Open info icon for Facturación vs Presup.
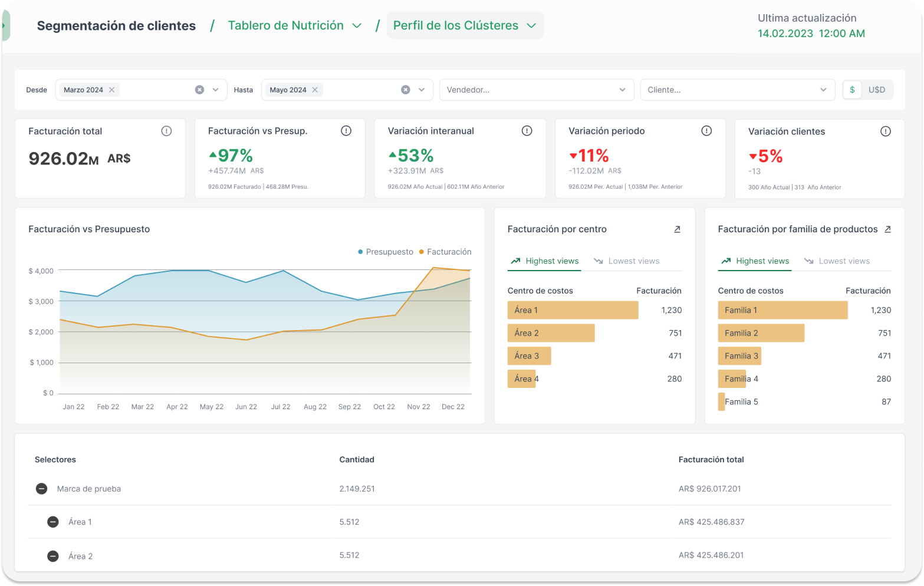This screenshot has height=586, width=924. [346, 131]
